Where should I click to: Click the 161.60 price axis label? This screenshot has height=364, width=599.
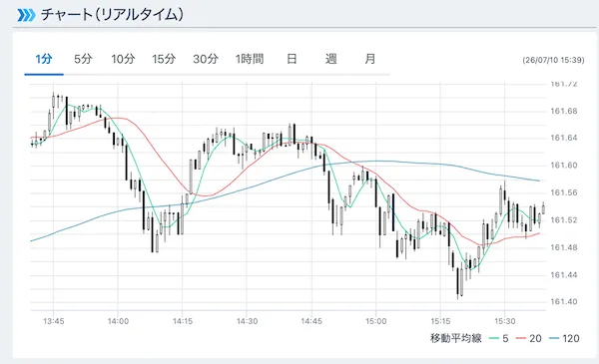point(564,166)
